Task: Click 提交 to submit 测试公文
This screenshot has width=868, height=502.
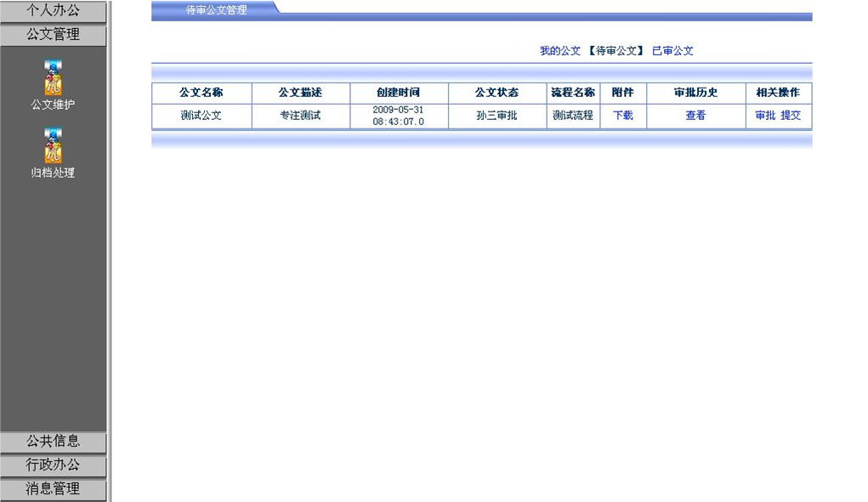Action: pyautogui.click(x=791, y=115)
